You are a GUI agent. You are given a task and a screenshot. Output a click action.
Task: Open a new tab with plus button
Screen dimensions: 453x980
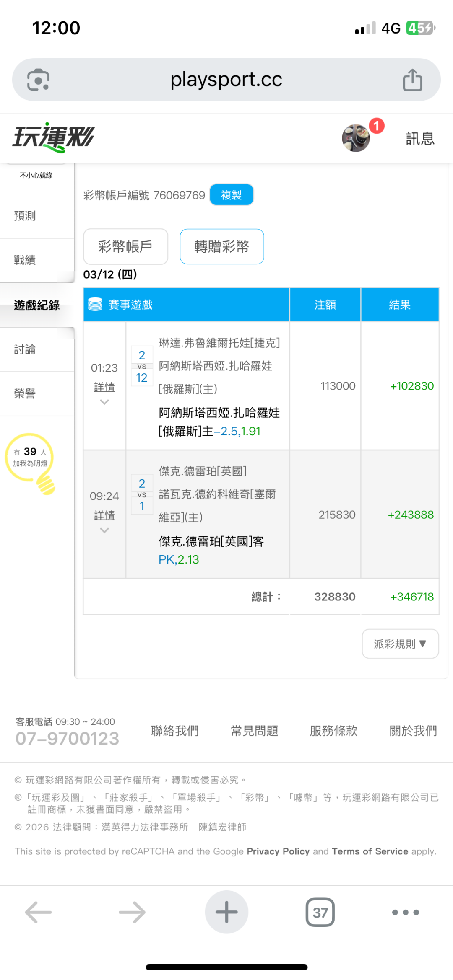click(226, 912)
